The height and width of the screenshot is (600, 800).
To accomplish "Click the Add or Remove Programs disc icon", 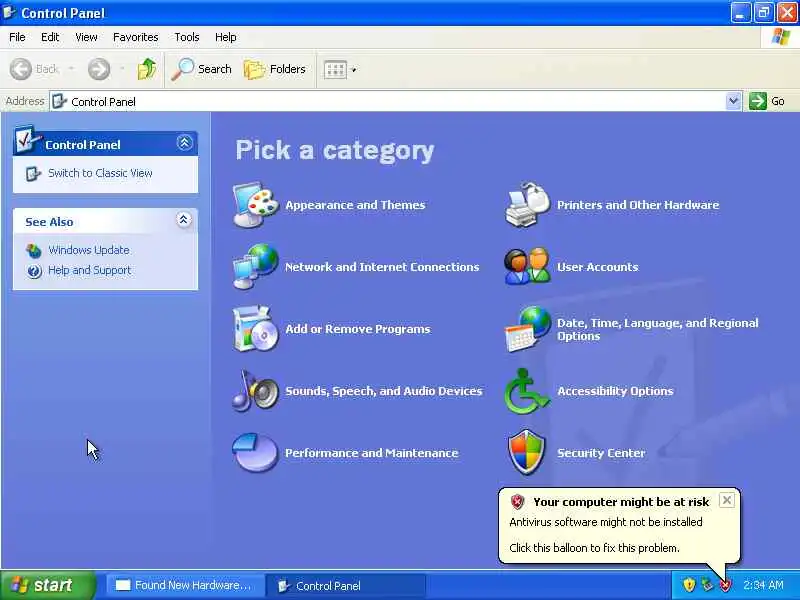I will [x=256, y=329].
